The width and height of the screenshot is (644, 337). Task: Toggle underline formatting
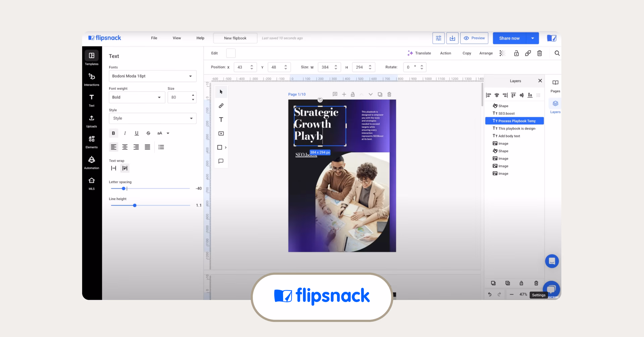[137, 133]
